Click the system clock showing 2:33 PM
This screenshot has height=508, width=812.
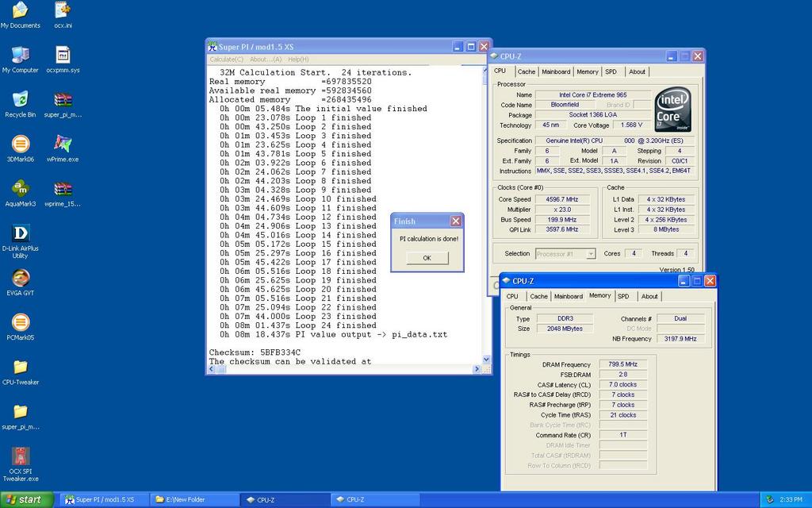791,500
